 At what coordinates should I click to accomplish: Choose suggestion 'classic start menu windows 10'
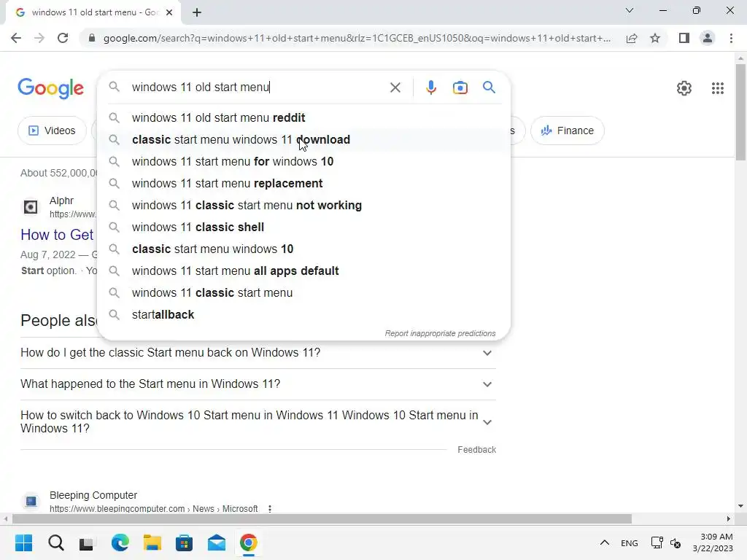303,249
